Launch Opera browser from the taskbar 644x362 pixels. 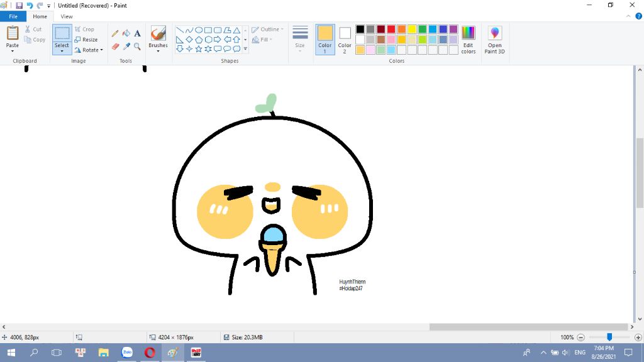[150, 353]
